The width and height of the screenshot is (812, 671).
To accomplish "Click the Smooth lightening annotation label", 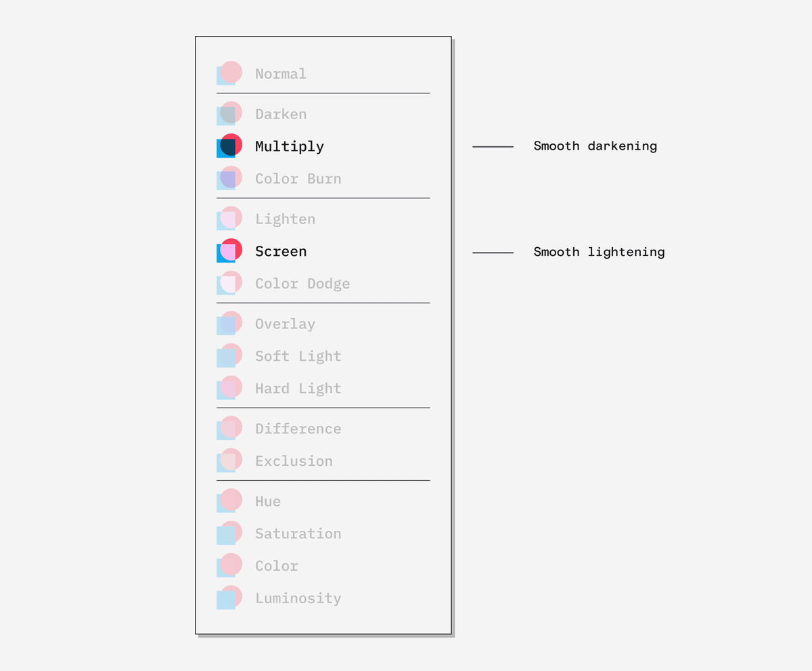I will [600, 252].
